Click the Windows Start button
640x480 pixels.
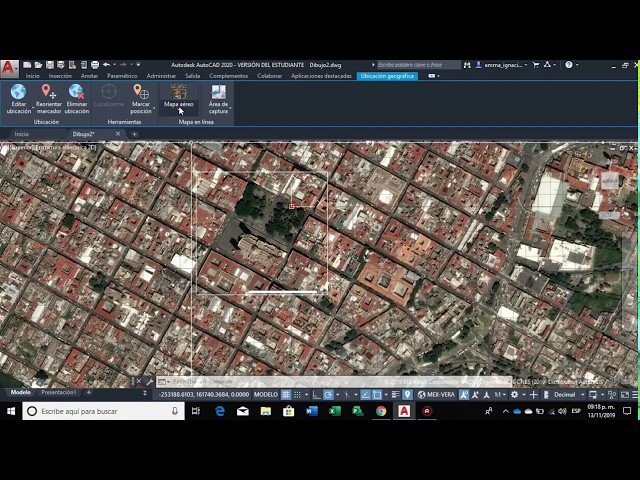pos(11,411)
